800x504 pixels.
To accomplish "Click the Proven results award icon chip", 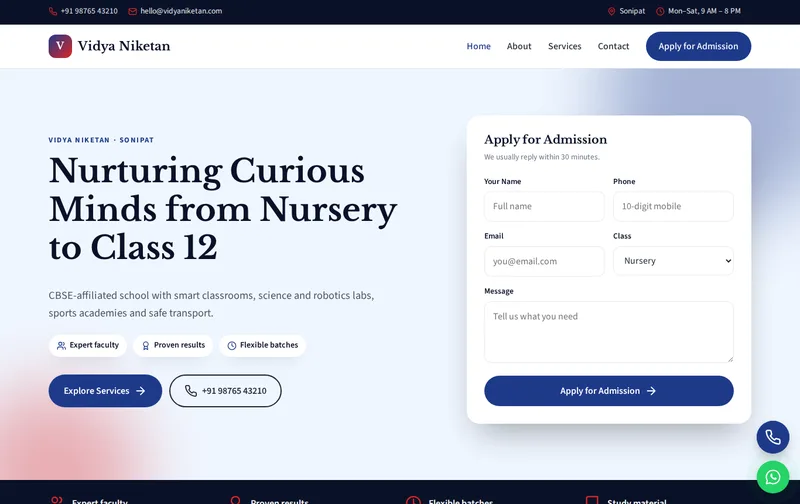I will point(145,345).
